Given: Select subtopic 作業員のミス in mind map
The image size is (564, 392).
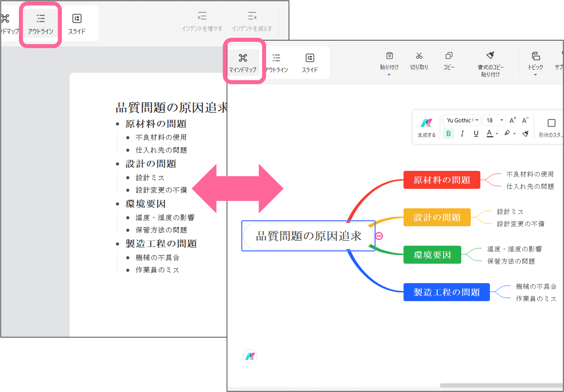Looking at the screenshot, I should pos(536,299).
